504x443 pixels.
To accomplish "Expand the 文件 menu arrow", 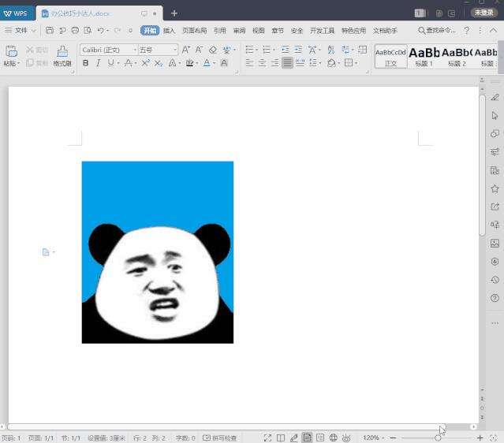I will pos(34,31).
